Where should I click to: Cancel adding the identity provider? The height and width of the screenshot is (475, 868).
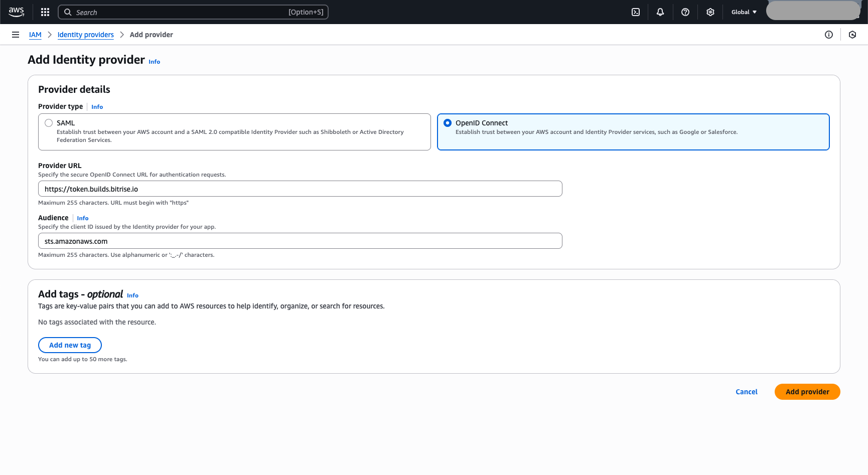[747, 392]
